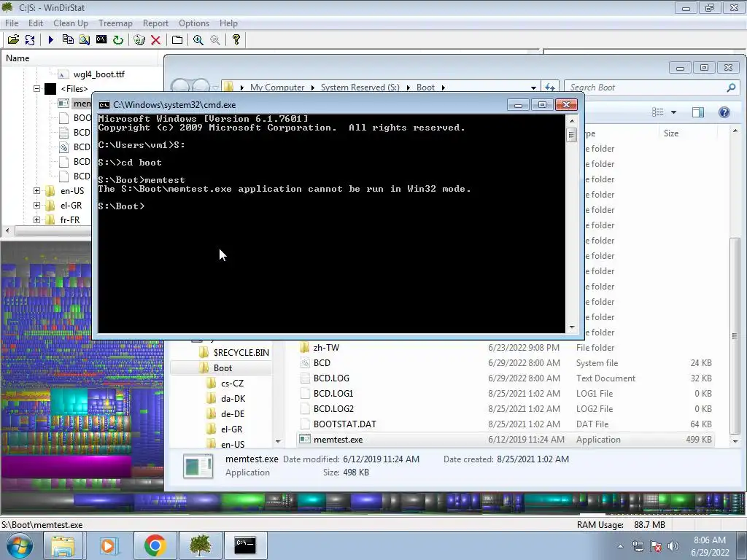Click the red X Delete icon
747x560 pixels.
pyautogui.click(x=155, y=40)
